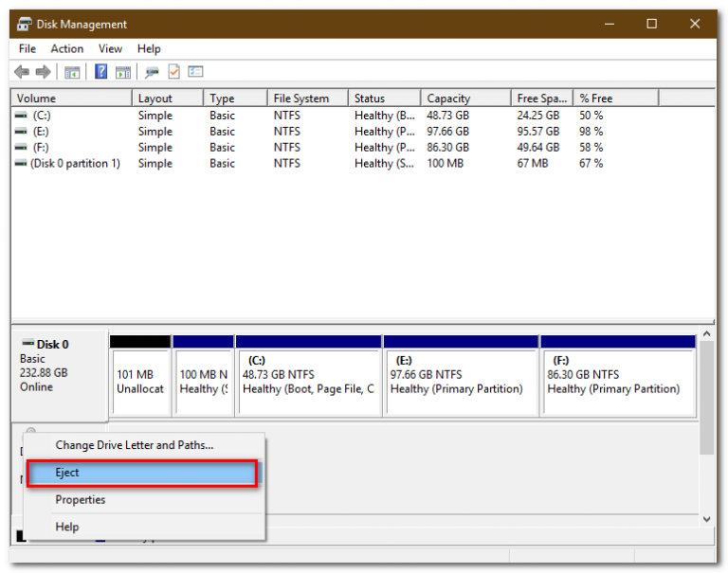The height and width of the screenshot is (573, 728).
Task: Select the (F:) 86.30 GB partition block
Action: click(x=618, y=376)
